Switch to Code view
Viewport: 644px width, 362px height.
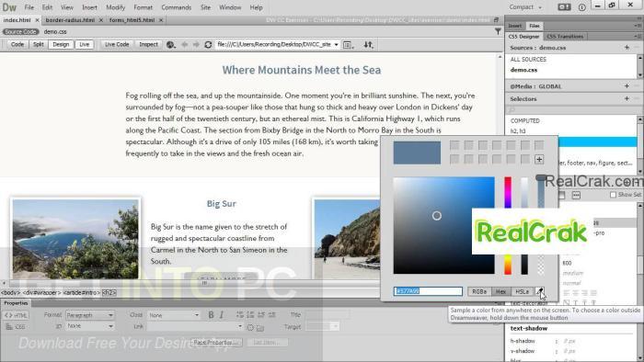[17, 44]
